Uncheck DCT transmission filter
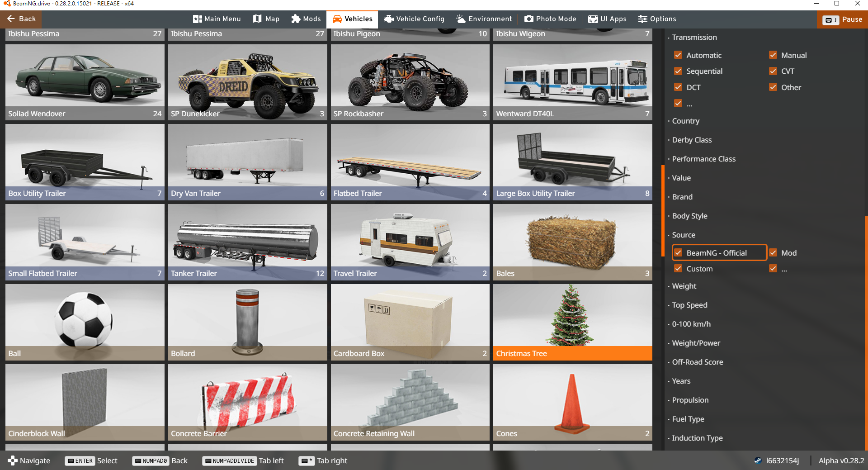Viewport: 868px width, 470px height. (678, 87)
